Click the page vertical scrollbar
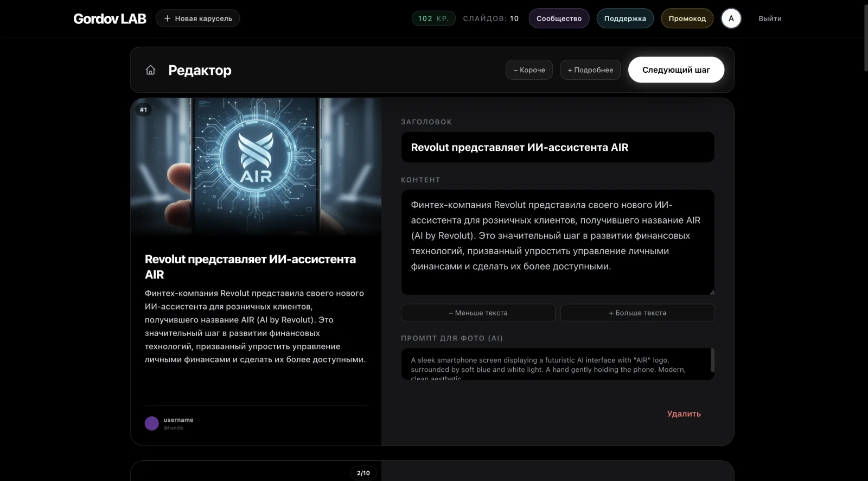868x481 pixels. pyautogui.click(x=865, y=38)
